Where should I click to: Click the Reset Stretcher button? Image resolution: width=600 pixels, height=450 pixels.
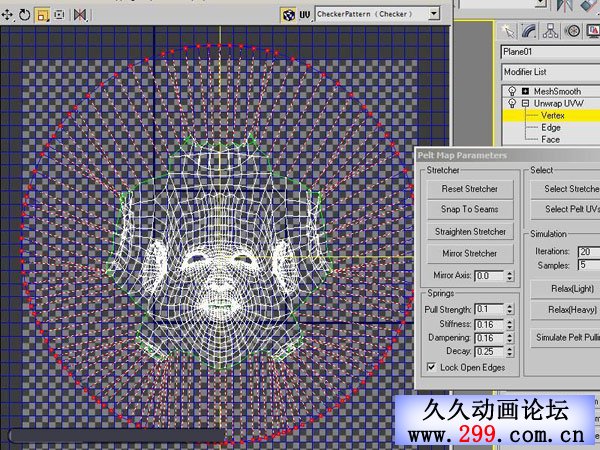pyautogui.click(x=470, y=189)
